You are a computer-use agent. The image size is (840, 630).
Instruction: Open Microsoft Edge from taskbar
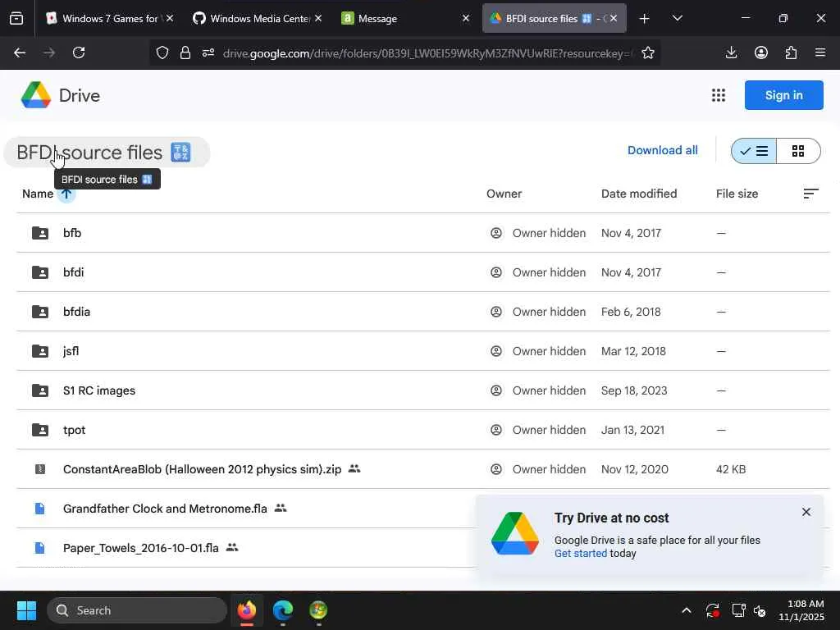[x=283, y=610]
